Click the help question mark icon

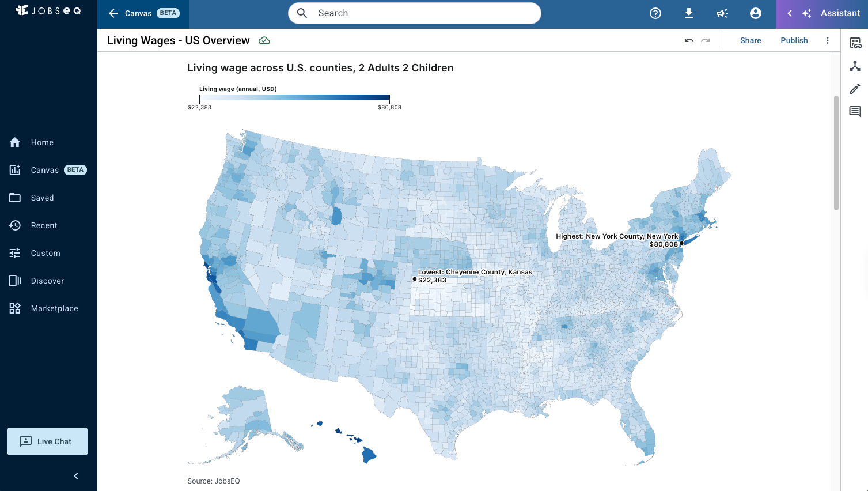coord(655,13)
